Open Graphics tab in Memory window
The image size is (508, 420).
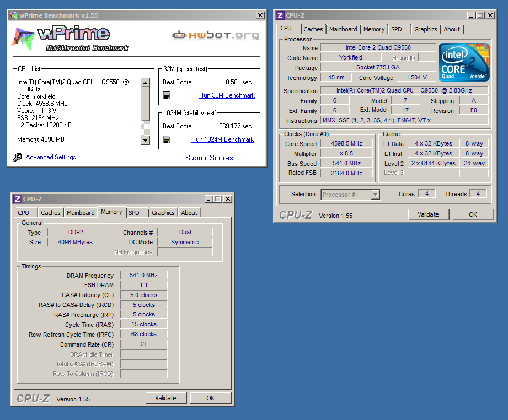coord(163,213)
